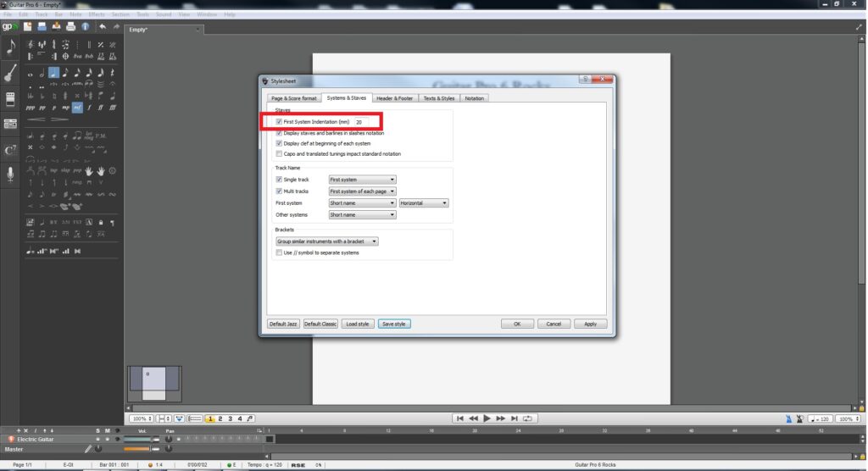Toggle the Multi tracks checkbox
This screenshot has width=868, height=471.
coord(279,191)
